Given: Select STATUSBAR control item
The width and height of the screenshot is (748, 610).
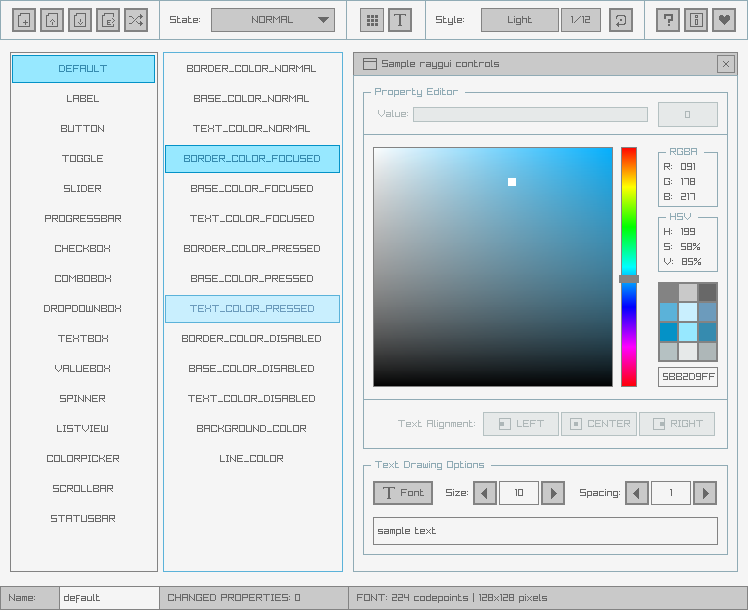Looking at the screenshot, I should point(83,519).
